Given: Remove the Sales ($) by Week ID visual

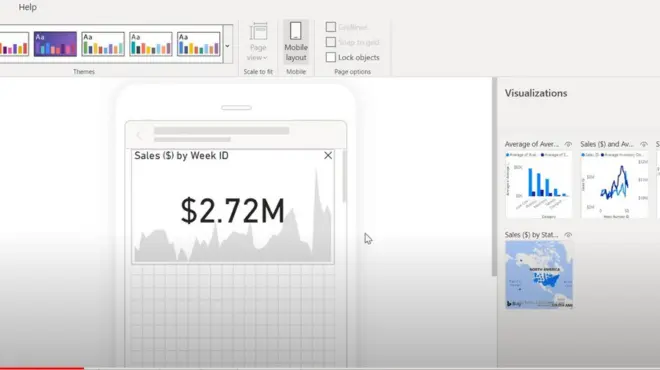Looking at the screenshot, I should 328,155.
